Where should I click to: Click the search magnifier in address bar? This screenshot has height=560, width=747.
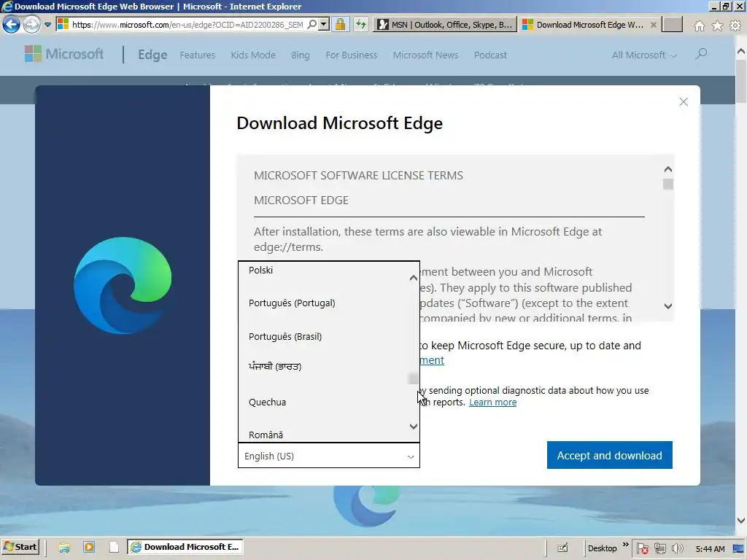tap(312, 24)
